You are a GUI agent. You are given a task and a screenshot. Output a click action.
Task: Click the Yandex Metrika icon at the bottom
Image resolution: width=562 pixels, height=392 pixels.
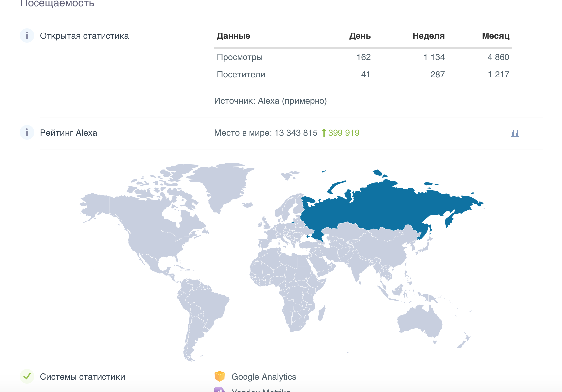220,390
